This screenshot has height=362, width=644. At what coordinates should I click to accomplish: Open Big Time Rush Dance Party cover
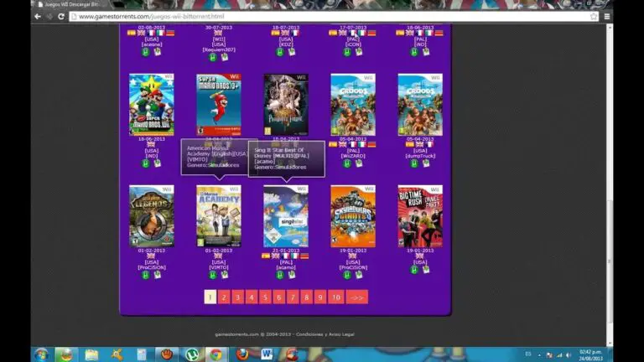click(x=420, y=216)
